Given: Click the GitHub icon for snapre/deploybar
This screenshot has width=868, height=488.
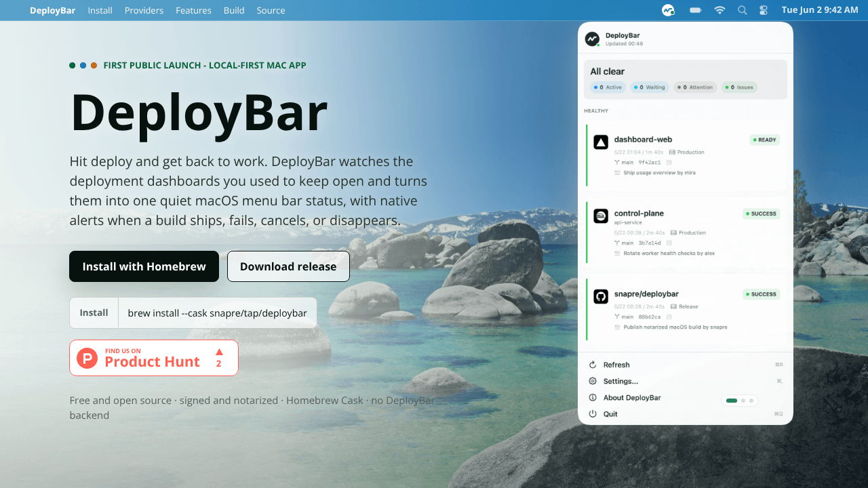Looking at the screenshot, I should (x=601, y=297).
